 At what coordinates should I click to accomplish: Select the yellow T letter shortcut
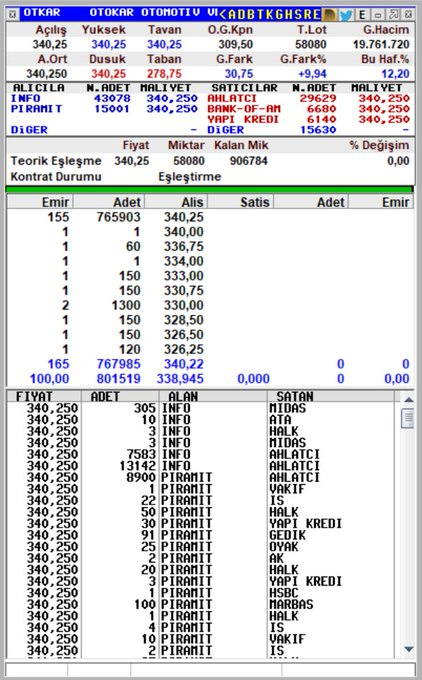[x=260, y=15]
